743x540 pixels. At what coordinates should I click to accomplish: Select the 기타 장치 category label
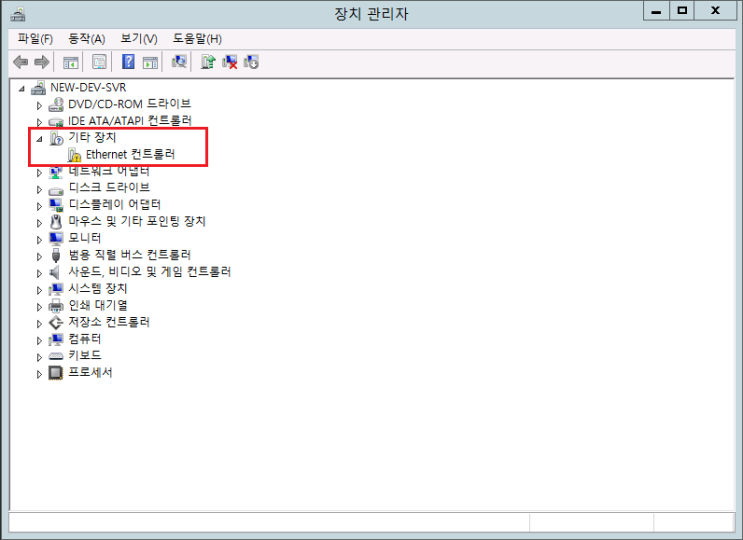pos(92,137)
